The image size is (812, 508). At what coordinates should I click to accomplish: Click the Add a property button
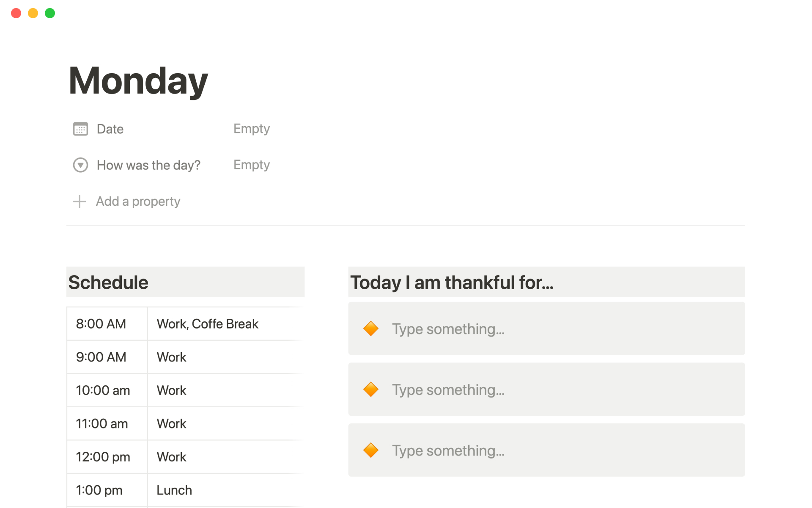(138, 202)
